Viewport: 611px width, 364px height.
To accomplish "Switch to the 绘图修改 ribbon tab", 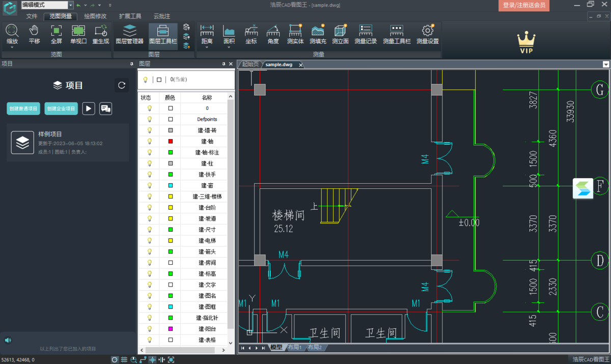I will point(95,16).
